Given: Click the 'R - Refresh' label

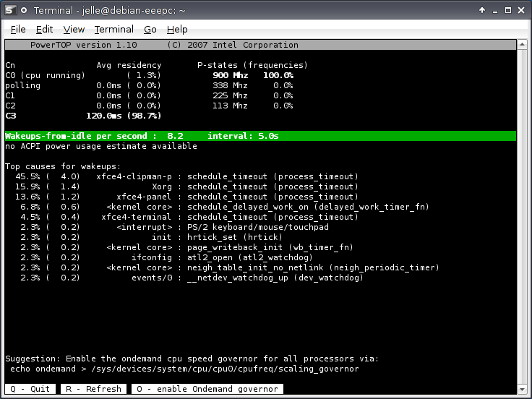Looking at the screenshot, I should point(93,389).
